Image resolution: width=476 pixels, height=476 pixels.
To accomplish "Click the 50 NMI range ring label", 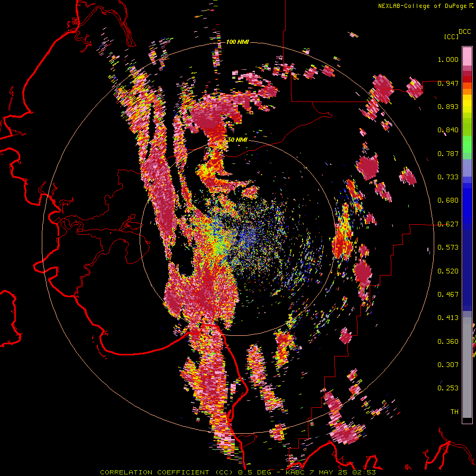I will (237, 140).
